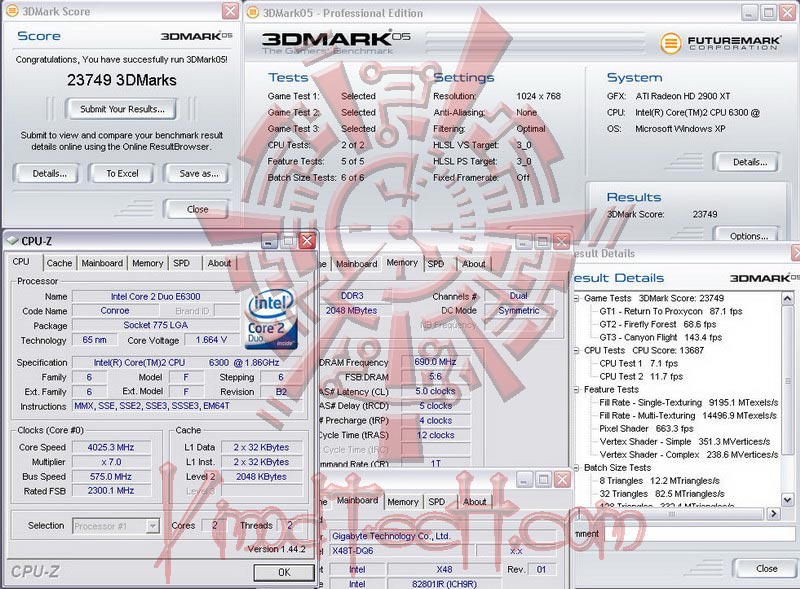
Task: Collapse Batch Size Tests tree node
Action: coord(577,468)
